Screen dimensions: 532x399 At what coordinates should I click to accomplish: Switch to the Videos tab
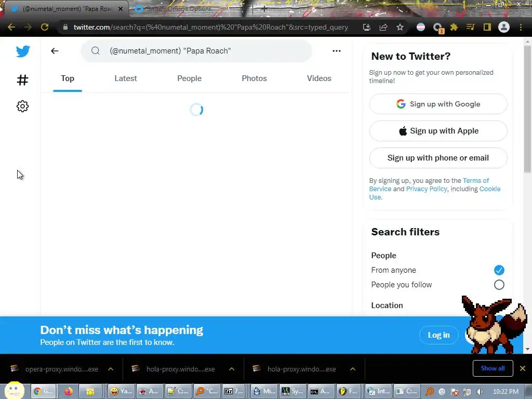click(x=319, y=79)
